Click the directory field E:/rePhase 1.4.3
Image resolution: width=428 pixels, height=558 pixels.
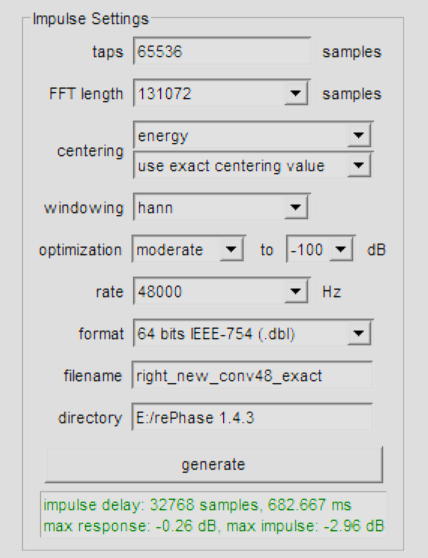point(252,417)
